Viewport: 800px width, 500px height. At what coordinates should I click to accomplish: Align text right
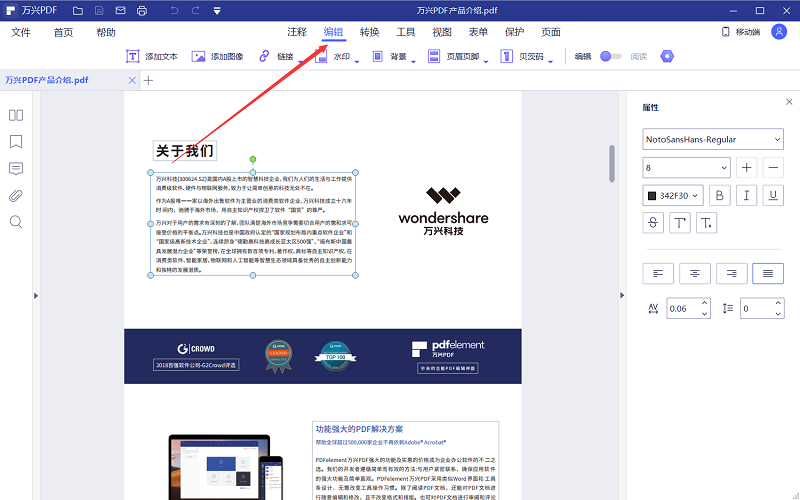(732, 273)
